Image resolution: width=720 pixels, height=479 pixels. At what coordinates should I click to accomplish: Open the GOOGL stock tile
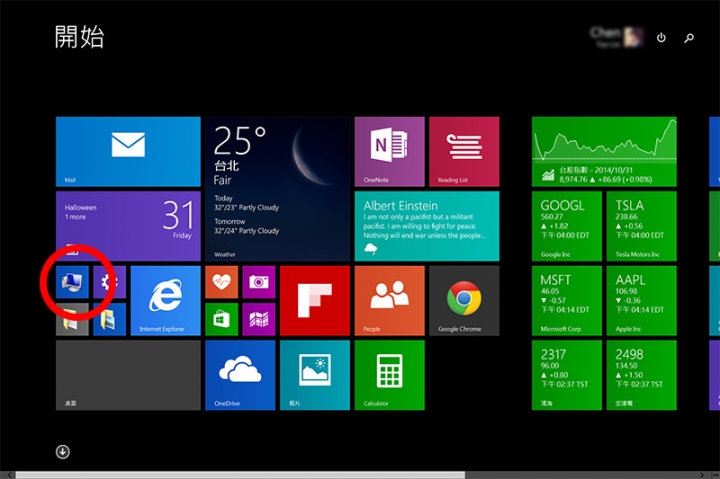click(567, 226)
